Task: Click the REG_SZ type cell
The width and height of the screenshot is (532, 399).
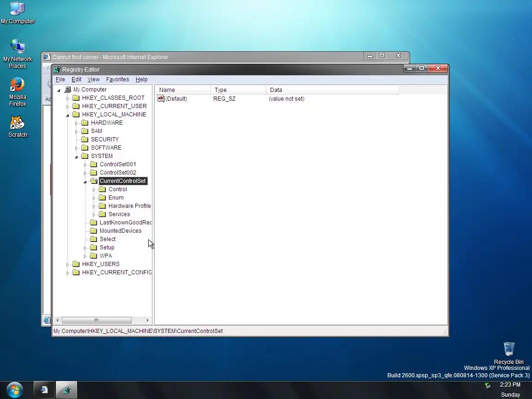Action: (x=224, y=99)
